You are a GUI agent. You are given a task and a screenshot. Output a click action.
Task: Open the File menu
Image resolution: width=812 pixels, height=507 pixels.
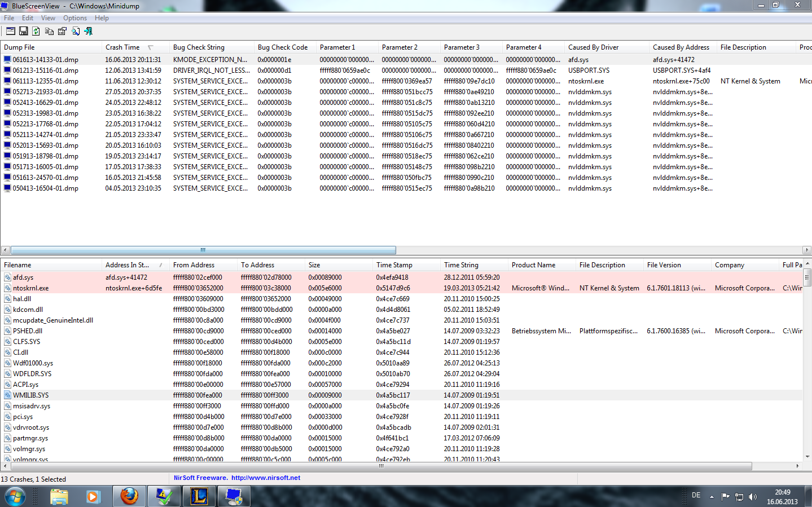(x=9, y=18)
